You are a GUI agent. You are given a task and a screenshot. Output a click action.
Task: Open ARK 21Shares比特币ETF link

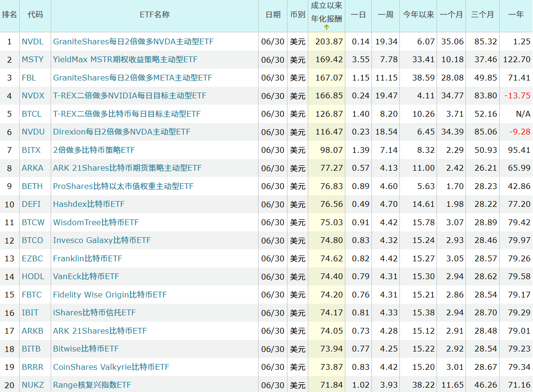tap(100, 331)
